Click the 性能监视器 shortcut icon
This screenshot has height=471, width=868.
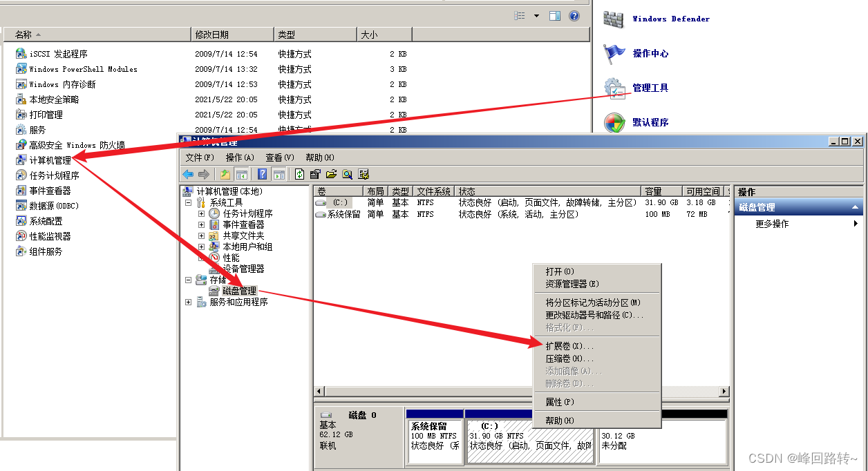pos(21,236)
